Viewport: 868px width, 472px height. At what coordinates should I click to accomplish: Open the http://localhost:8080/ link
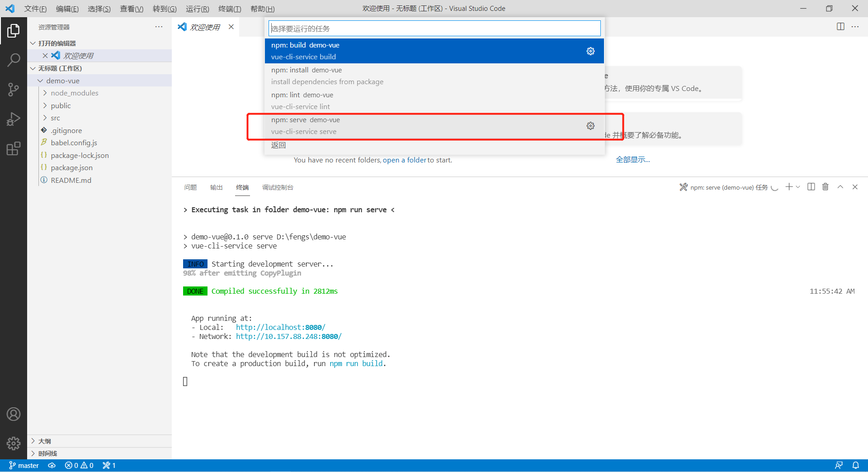coord(281,327)
